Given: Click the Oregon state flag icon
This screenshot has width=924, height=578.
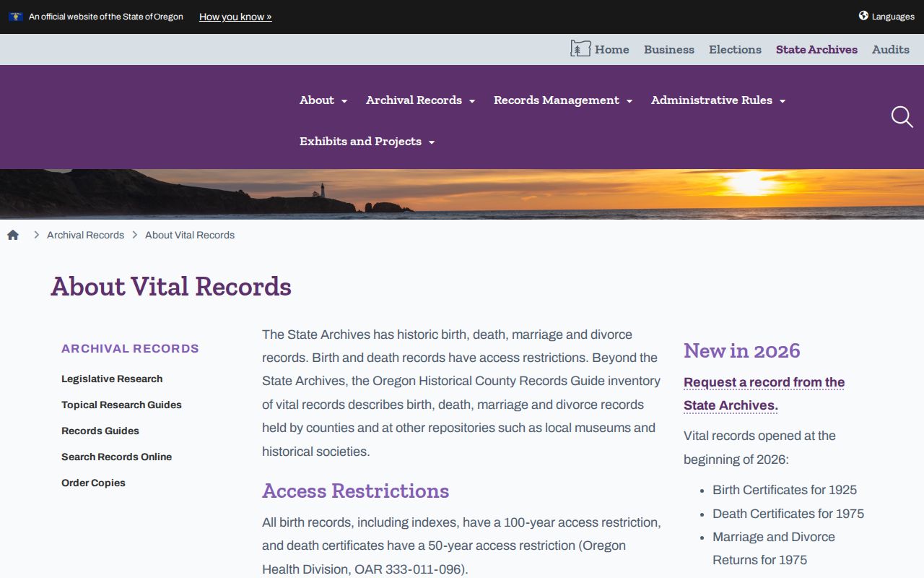Looking at the screenshot, I should pyautogui.click(x=15, y=17).
